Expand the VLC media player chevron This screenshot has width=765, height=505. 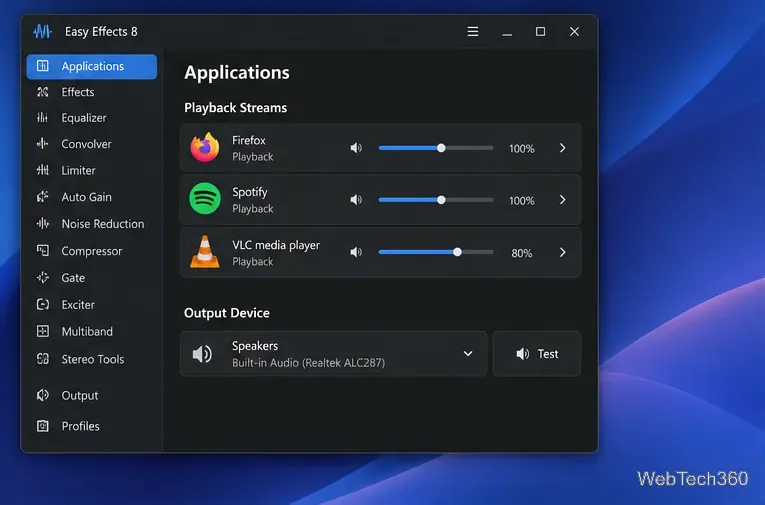pyautogui.click(x=563, y=252)
